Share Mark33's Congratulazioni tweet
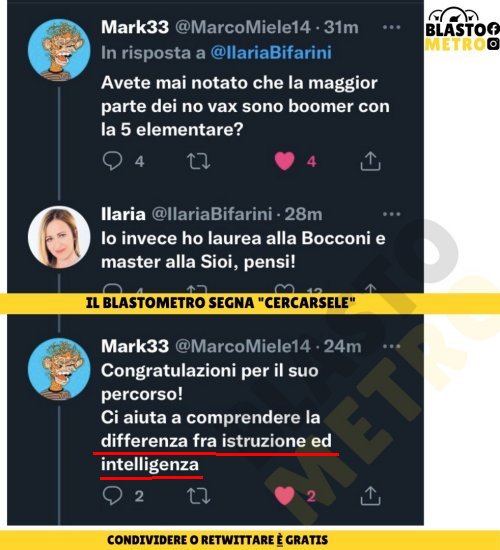The image size is (500, 550). (371, 496)
